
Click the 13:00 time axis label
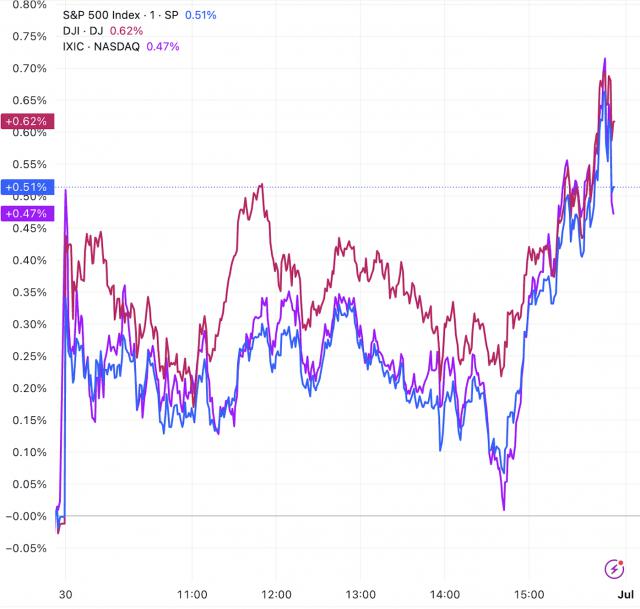point(360,592)
